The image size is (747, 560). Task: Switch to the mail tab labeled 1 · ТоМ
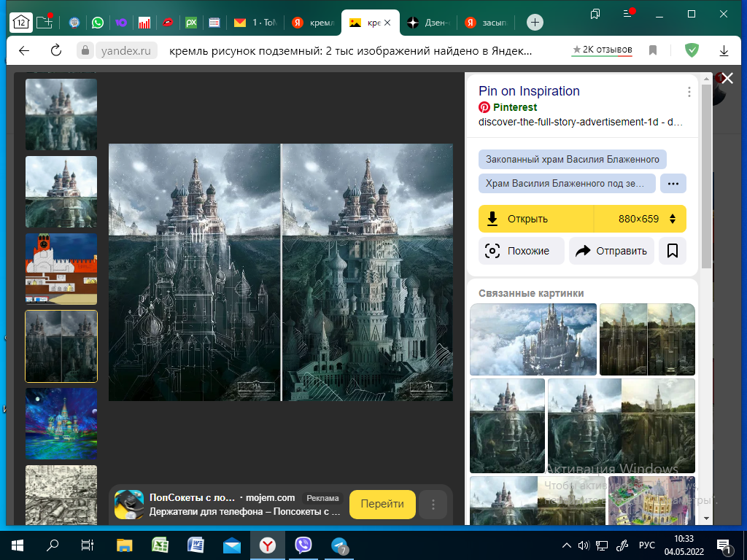pos(255,23)
